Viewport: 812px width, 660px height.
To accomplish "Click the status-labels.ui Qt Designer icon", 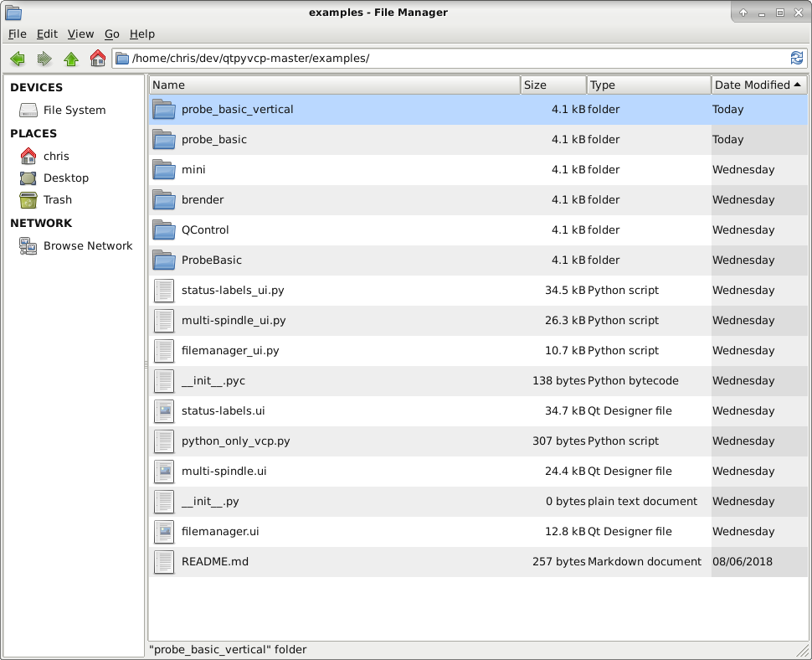I will [164, 410].
